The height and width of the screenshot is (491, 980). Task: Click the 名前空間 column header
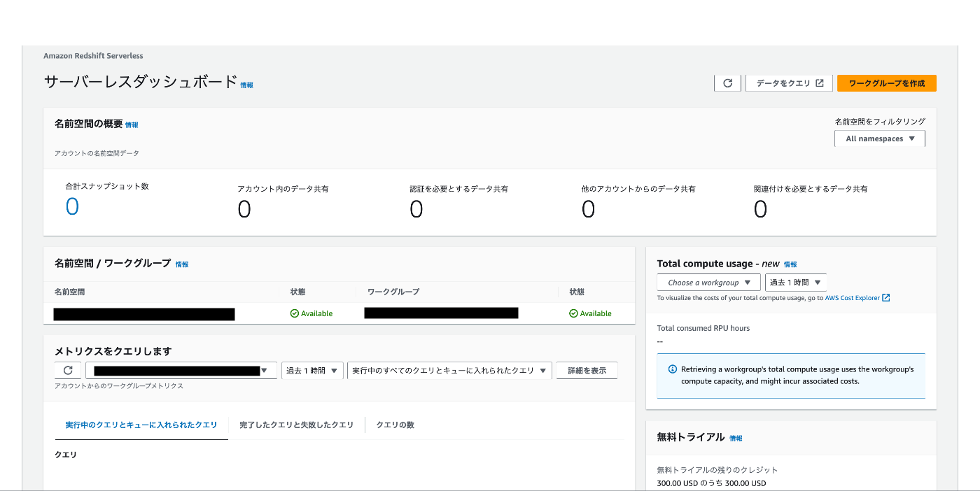[x=70, y=292]
